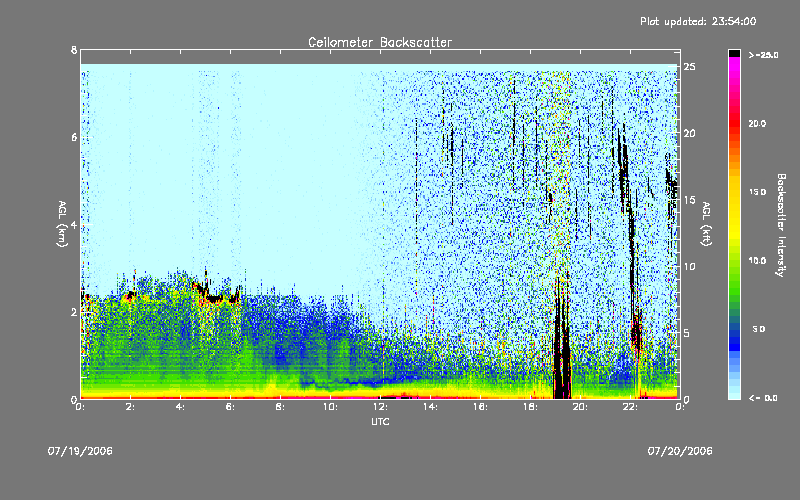Viewport: 800px width, 500px height.
Task: Pick the black top swatch of the colorbar
Action: tap(734, 53)
